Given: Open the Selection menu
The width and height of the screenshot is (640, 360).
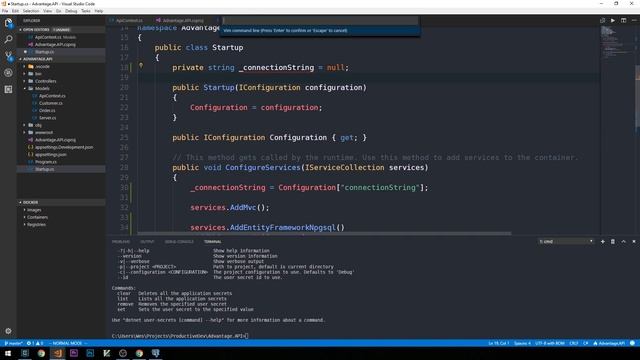Looking at the screenshot, I should pyautogui.click(x=31, y=11).
